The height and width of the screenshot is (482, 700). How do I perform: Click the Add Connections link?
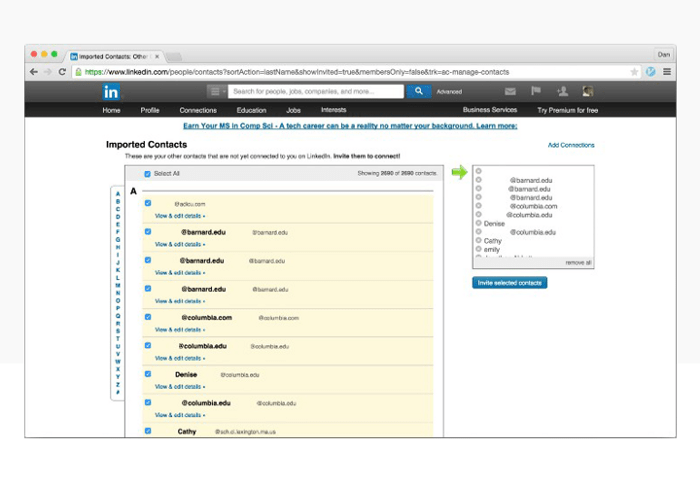[x=571, y=145]
